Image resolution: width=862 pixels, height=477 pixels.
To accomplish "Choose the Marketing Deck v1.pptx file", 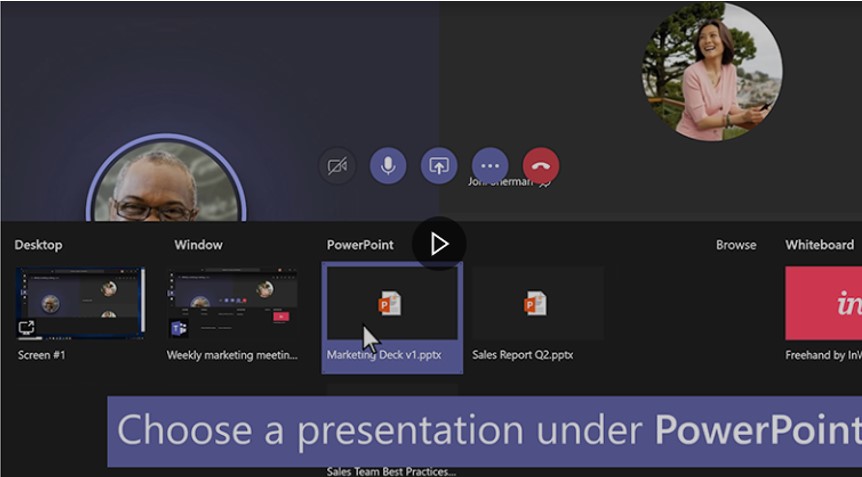I will pyautogui.click(x=392, y=318).
